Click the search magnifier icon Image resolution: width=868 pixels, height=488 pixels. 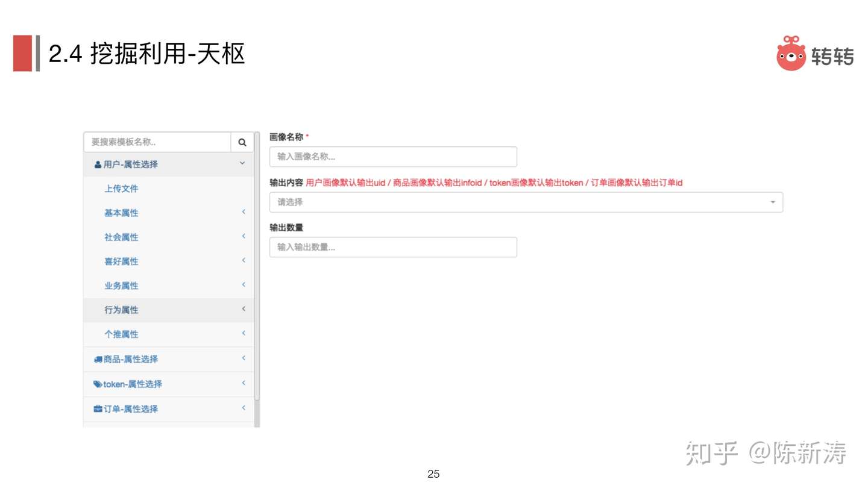242,142
